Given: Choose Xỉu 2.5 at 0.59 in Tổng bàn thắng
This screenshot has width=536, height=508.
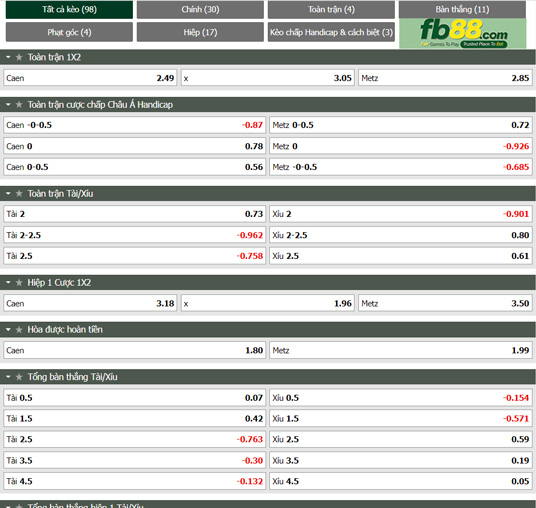Looking at the screenshot, I should (401, 439).
